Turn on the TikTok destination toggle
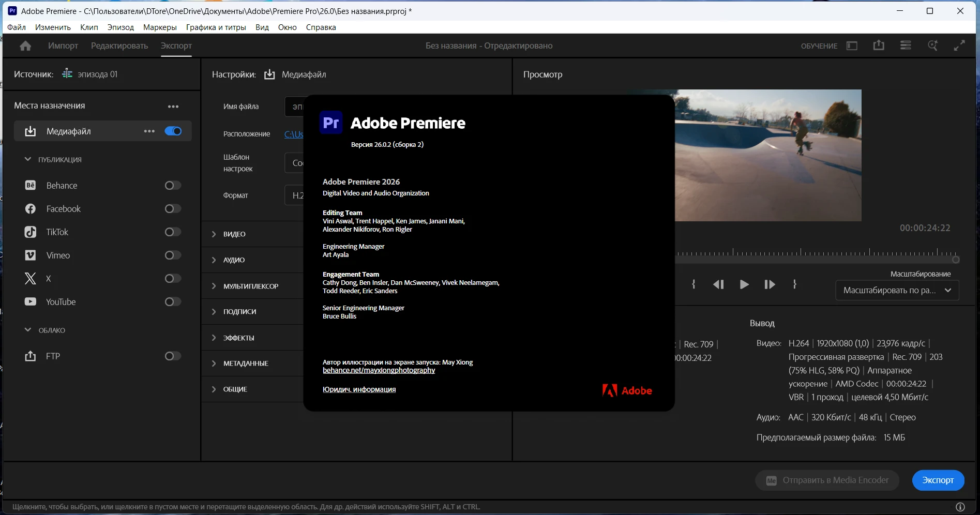The image size is (980, 515). click(x=173, y=232)
